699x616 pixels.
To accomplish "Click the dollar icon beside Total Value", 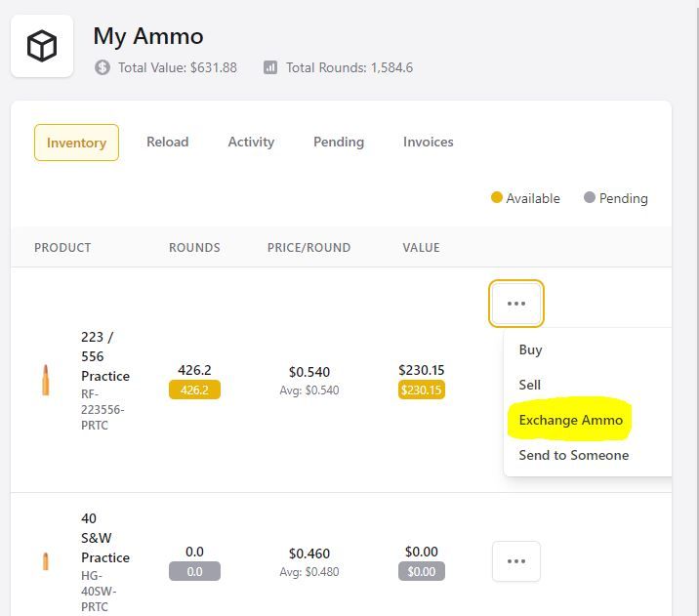I will click(x=103, y=67).
